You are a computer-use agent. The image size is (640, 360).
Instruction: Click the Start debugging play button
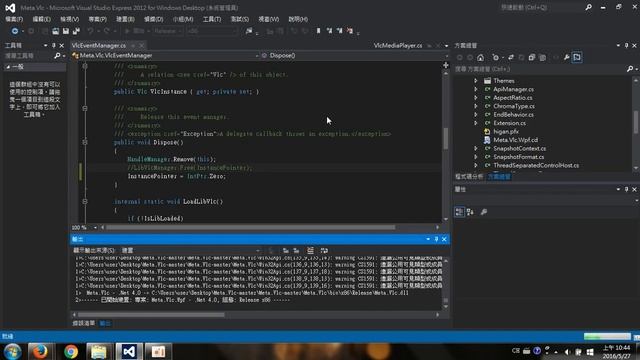coord(127,31)
